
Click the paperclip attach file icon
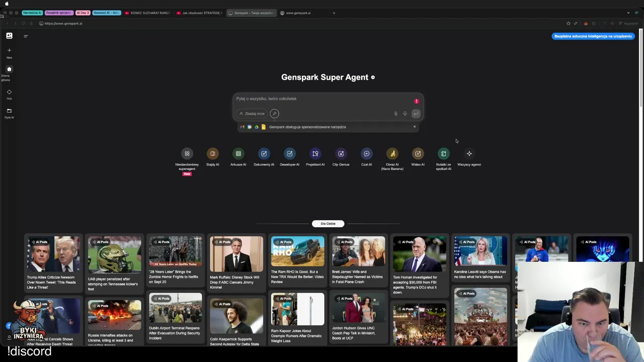[395, 114]
